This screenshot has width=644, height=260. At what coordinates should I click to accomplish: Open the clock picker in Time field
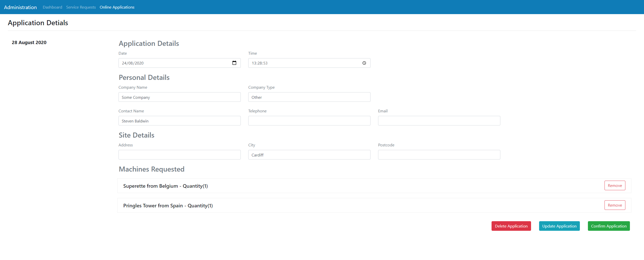(364, 63)
